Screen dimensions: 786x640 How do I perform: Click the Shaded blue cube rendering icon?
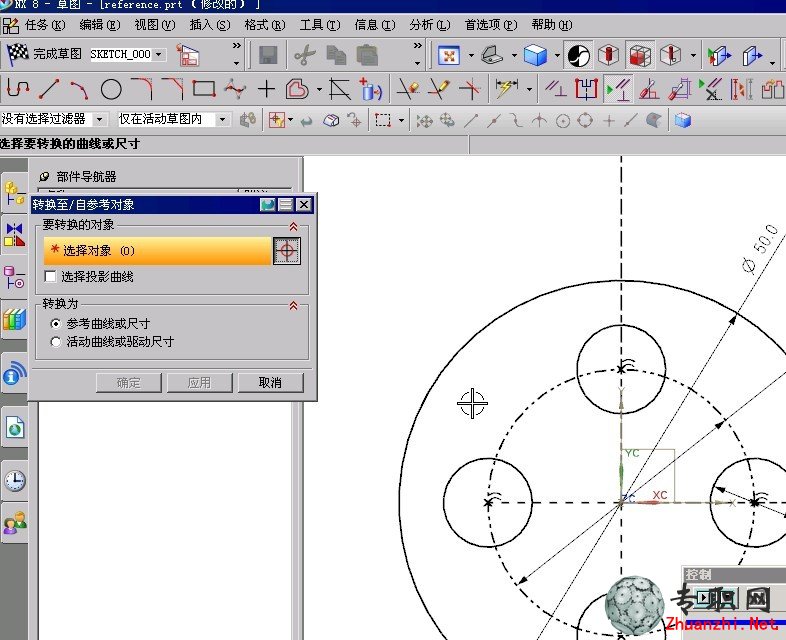(535, 55)
